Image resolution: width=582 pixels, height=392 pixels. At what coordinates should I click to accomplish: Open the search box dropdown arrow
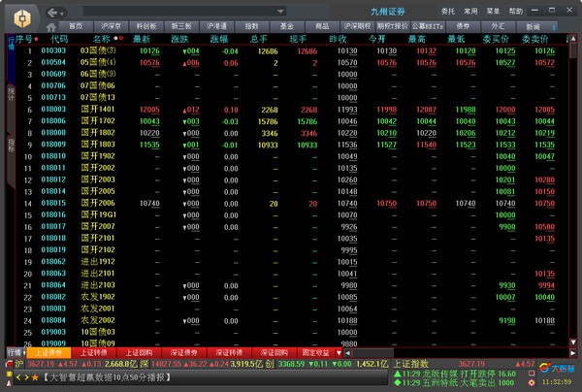pos(280,12)
